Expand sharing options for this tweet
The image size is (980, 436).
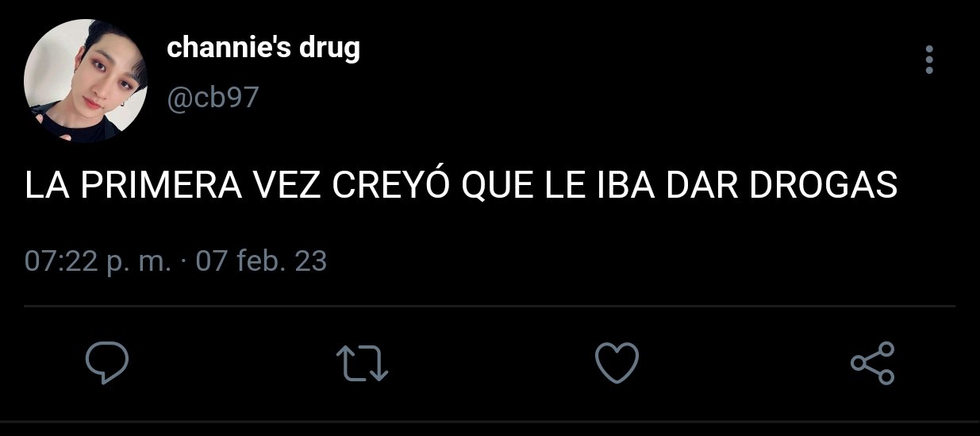tap(872, 363)
